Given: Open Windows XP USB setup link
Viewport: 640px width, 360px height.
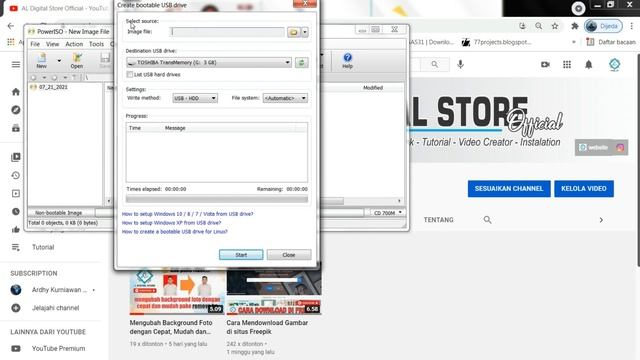Looking at the screenshot, I should coord(171,223).
